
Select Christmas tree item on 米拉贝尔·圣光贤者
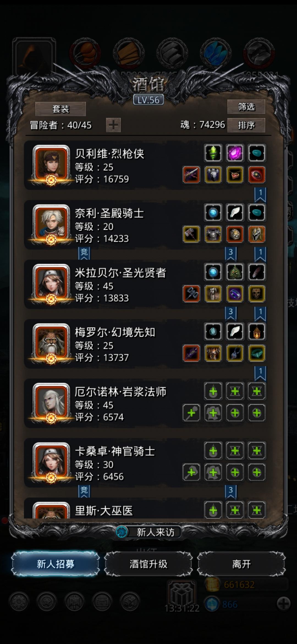235,272
